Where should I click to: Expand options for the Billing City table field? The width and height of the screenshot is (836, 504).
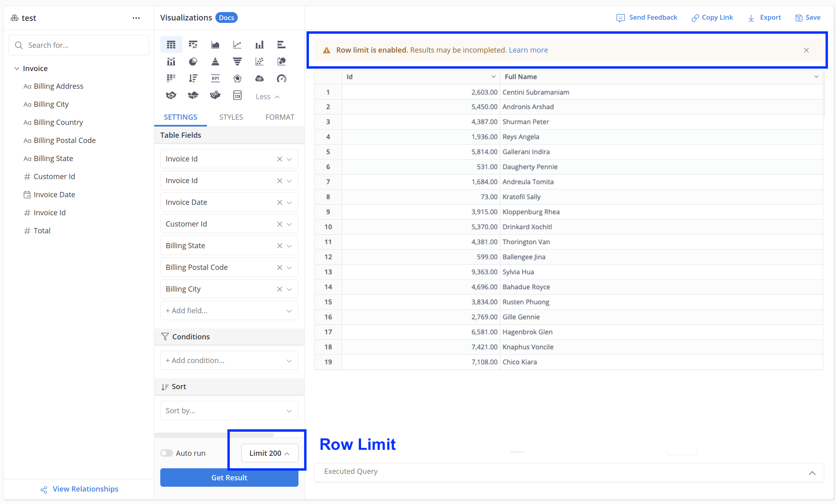(x=289, y=289)
